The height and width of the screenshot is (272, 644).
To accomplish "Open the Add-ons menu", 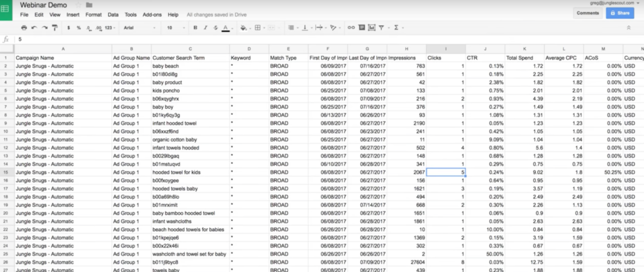I will click(x=151, y=14).
